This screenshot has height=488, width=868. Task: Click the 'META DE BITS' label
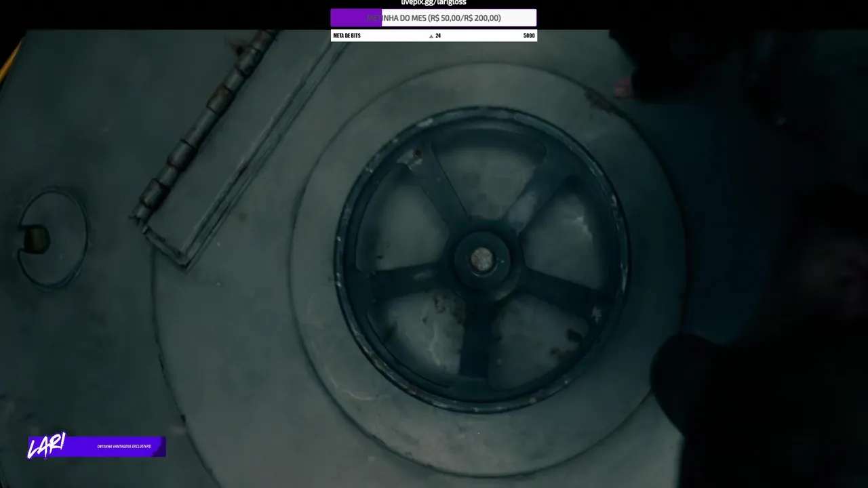[x=347, y=36]
